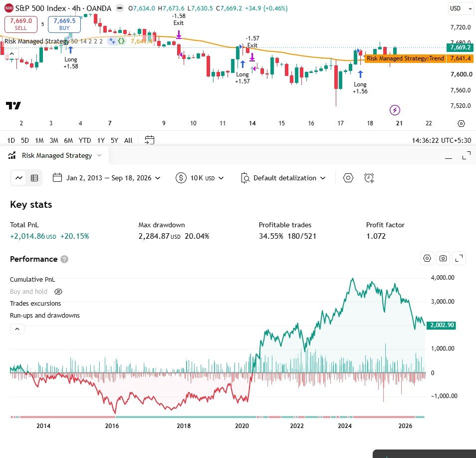The width and height of the screenshot is (476, 458).
Task: Click the calendar icon in date range
Action: [x=57, y=177]
